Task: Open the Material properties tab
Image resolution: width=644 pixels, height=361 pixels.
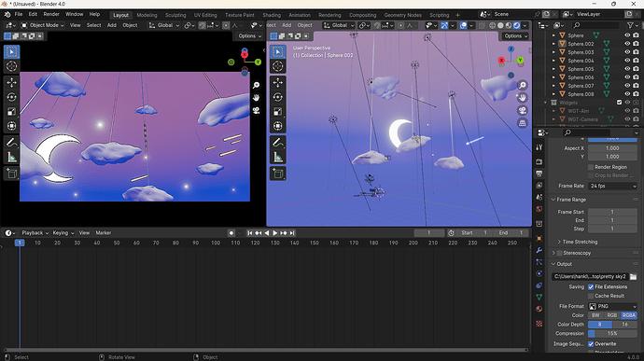Action: 539,309
